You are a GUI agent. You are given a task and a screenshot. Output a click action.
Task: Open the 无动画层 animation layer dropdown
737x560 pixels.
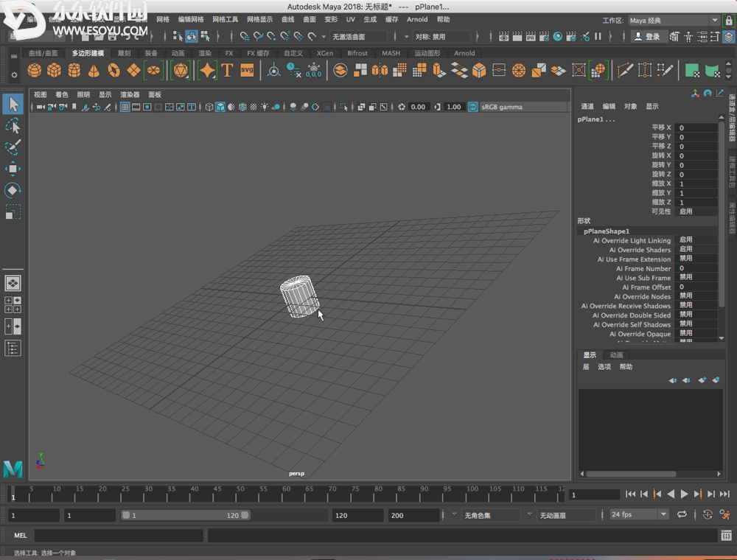566,515
